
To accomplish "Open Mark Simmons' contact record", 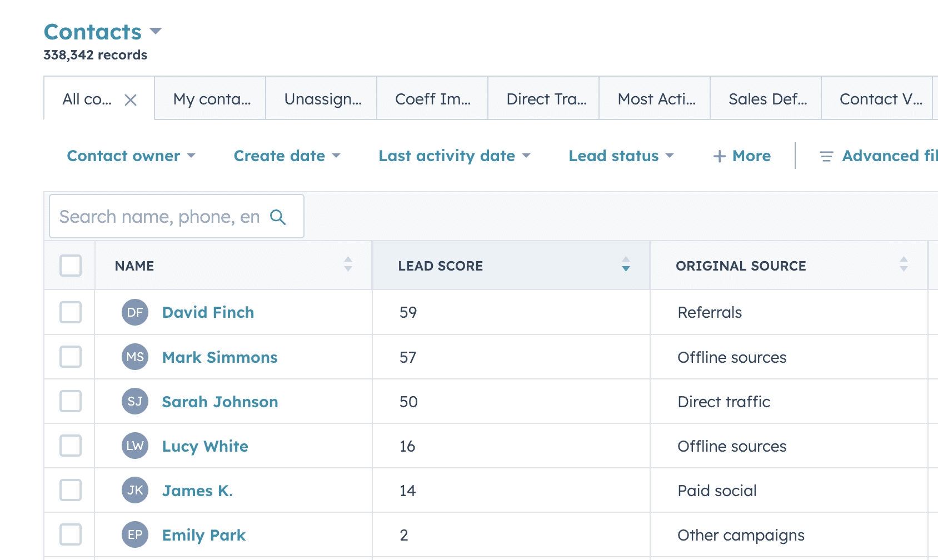I will coord(219,357).
